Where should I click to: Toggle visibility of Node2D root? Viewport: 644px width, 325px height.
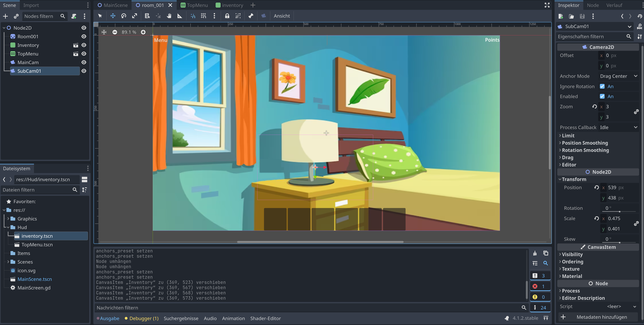click(x=84, y=28)
